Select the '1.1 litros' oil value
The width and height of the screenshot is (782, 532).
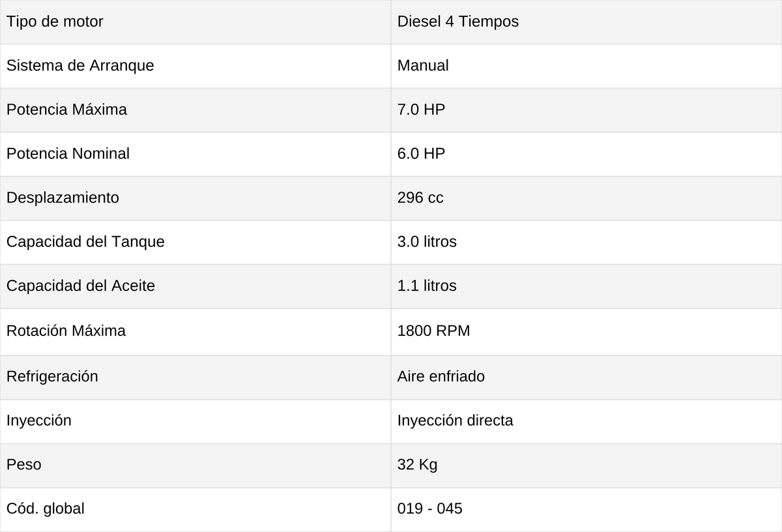[x=427, y=286]
